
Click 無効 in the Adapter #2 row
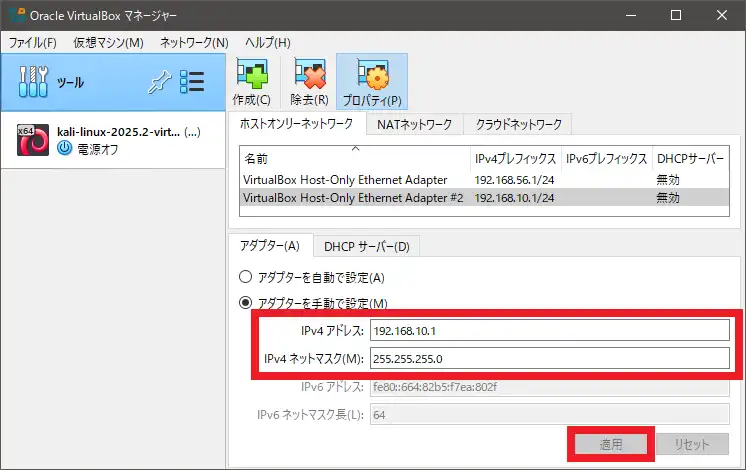pyautogui.click(x=668, y=198)
